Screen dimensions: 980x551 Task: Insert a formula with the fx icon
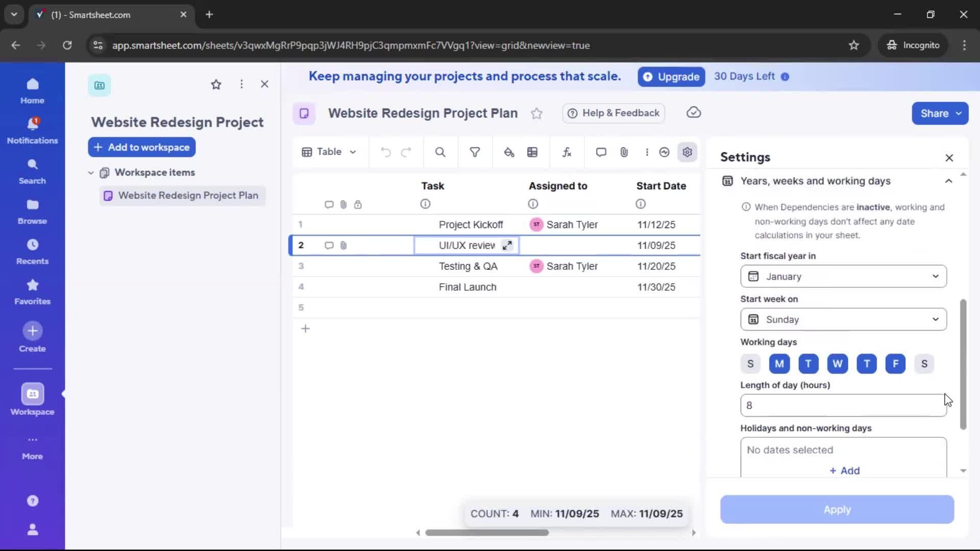coord(567,152)
